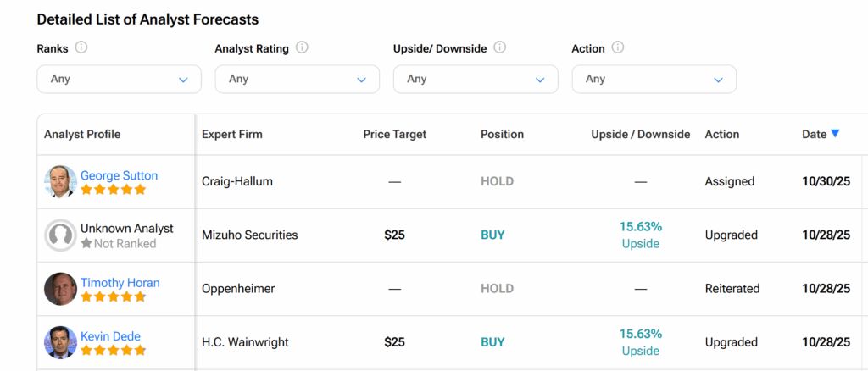Screen dimensions: 868x371
Task: Click the info icon next to Ranks
Action: (x=81, y=48)
